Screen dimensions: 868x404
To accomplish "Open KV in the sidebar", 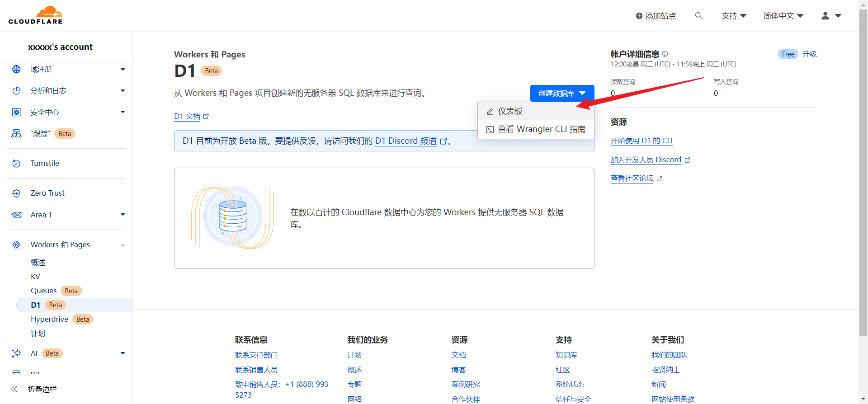I will 35,277.
